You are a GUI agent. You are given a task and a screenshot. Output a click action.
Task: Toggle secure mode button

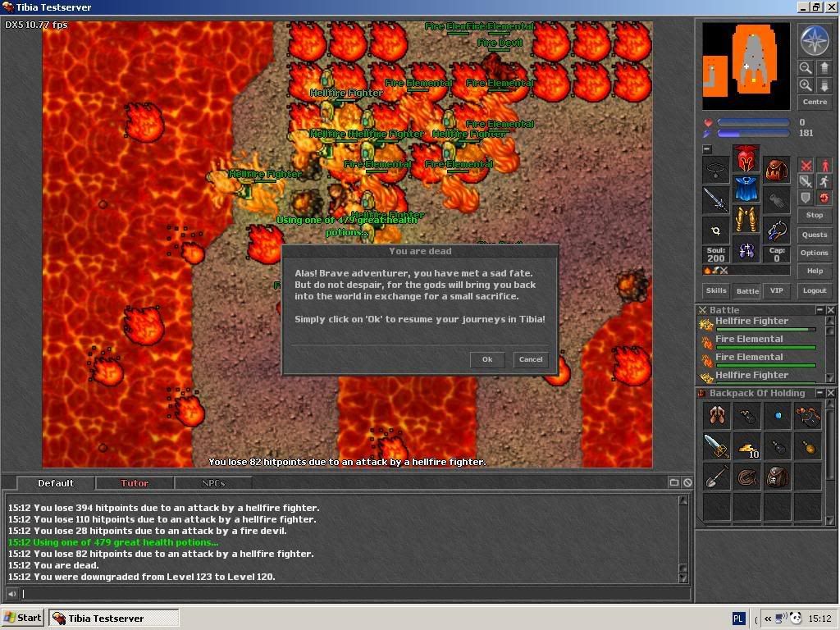[824, 199]
